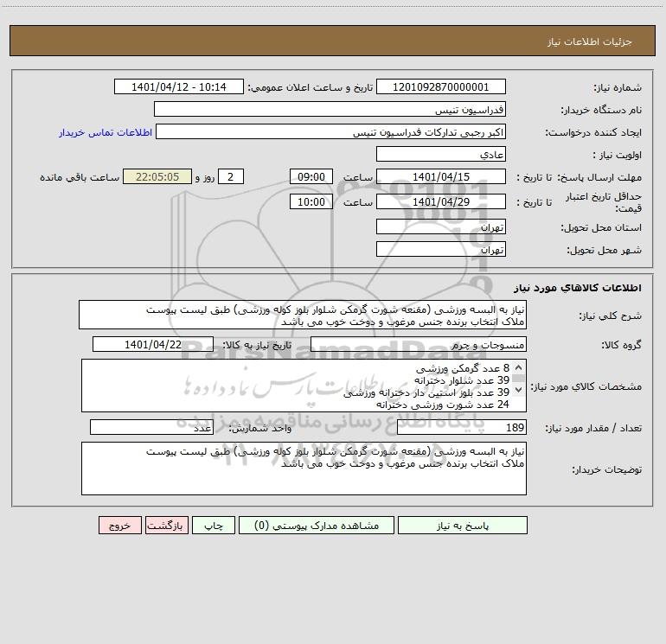
Task: Click the quantity field showing 189
Action: [462, 428]
